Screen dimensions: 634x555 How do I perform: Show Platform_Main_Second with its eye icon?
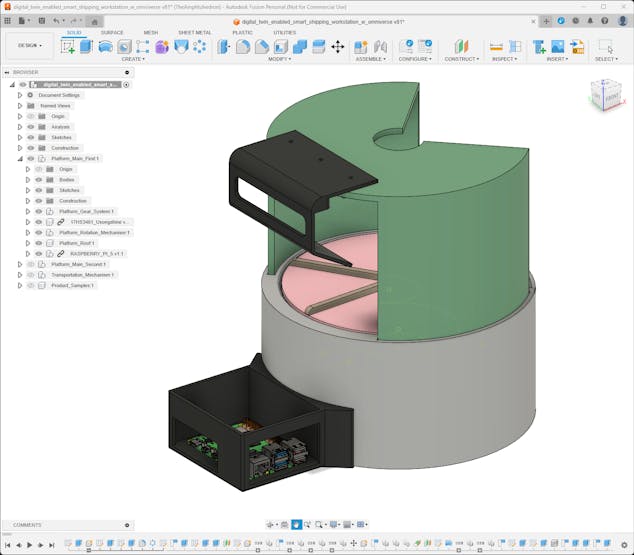coord(31,264)
